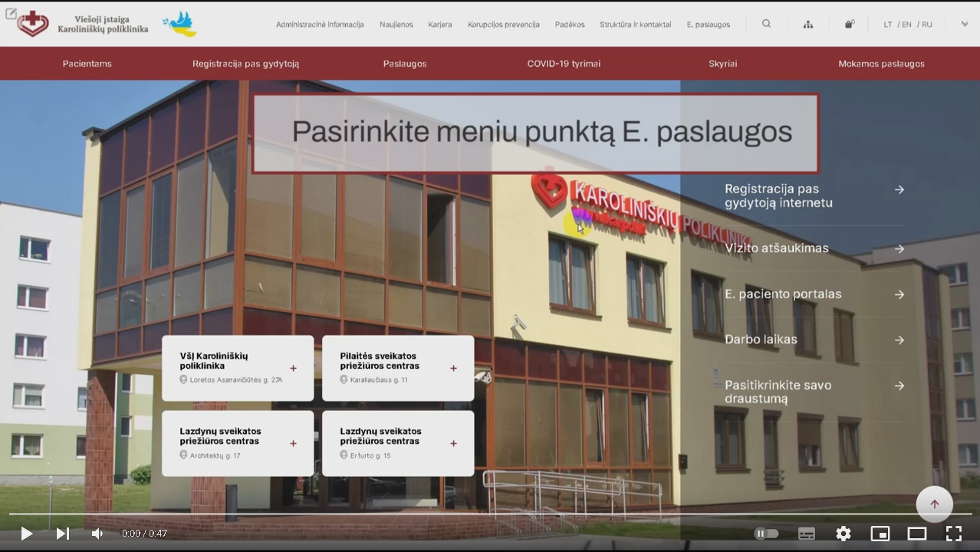
Task: Expand Lazdynų centras Erfurto g. 15 plus
Action: point(453,443)
